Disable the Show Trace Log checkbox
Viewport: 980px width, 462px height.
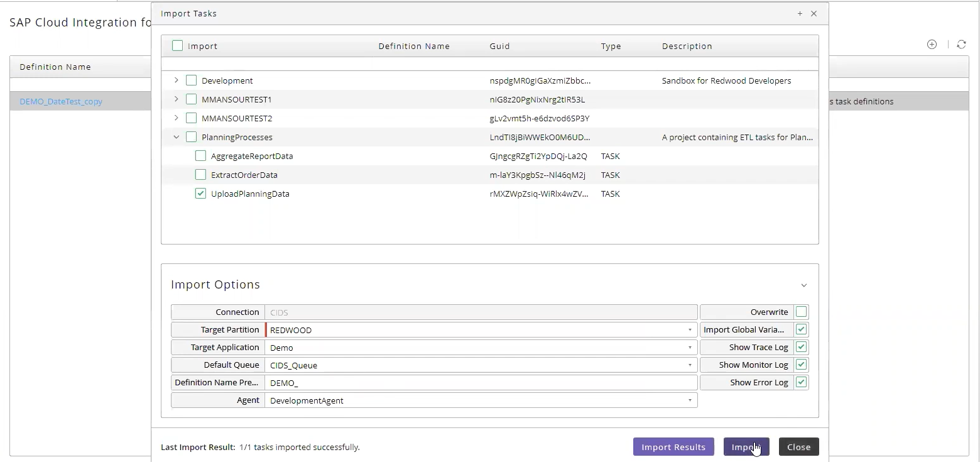pos(801,347)
